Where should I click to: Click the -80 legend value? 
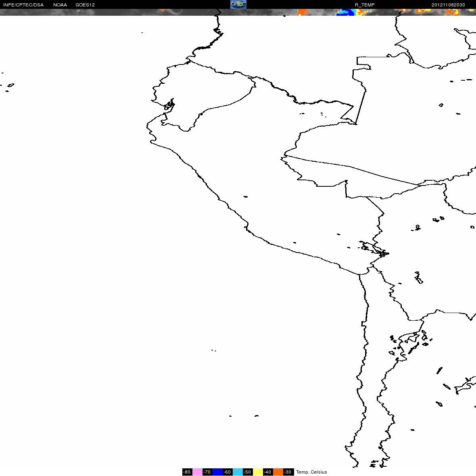tap(187, 472)
